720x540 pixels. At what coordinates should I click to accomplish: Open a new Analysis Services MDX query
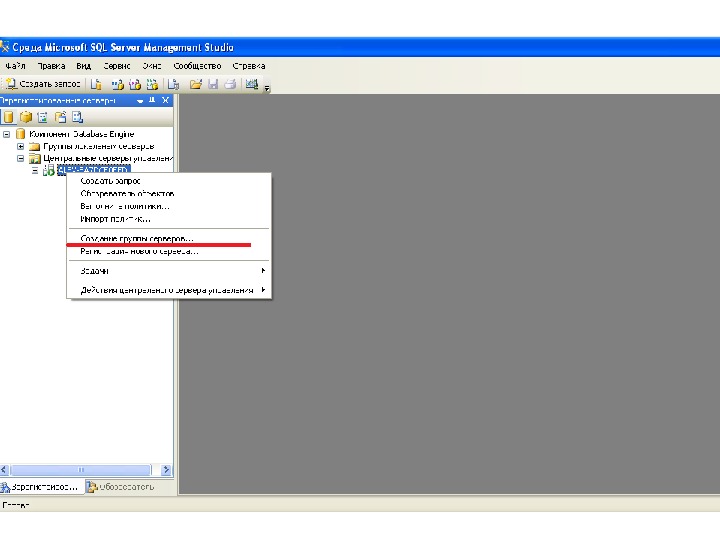coord(118,84)
